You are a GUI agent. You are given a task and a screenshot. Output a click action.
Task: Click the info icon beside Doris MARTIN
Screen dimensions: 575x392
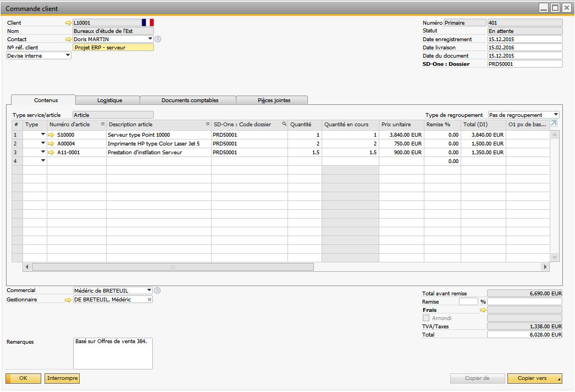click(x=158, y=40)
